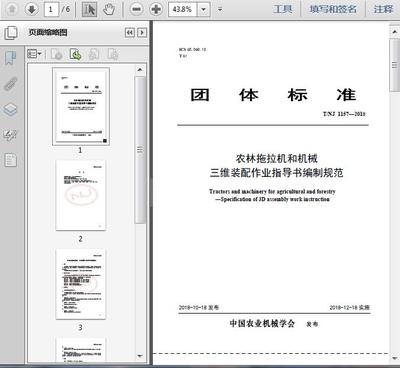
Task: Open the Layers panel
Action: pyautogui.click(x=10, y=109)
